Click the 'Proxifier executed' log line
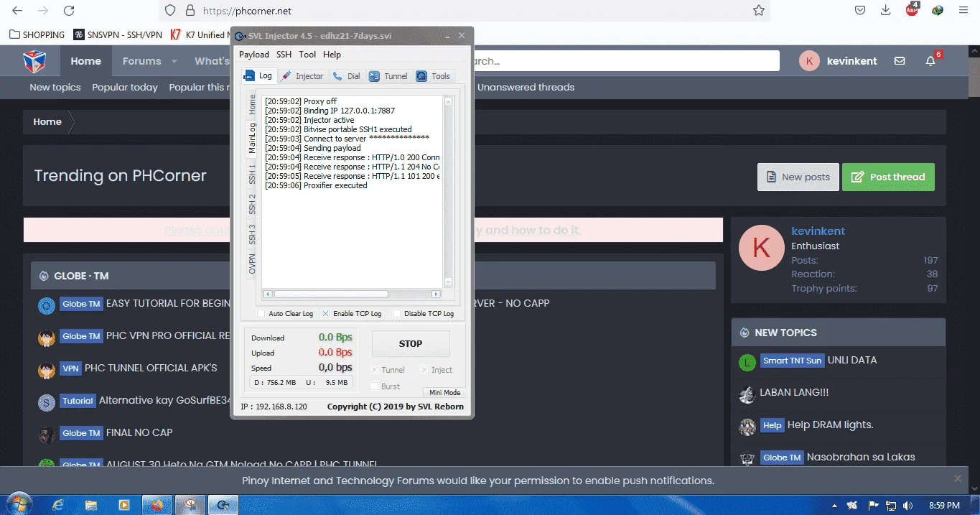The height and width of the screenshot is (515, 980). coord(316,185)
